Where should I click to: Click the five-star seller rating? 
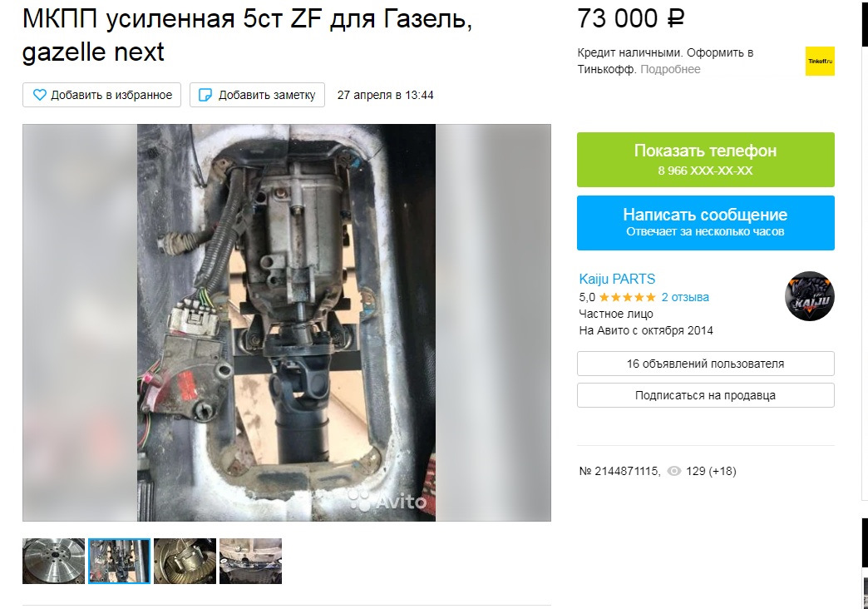(x=627, y=297)
